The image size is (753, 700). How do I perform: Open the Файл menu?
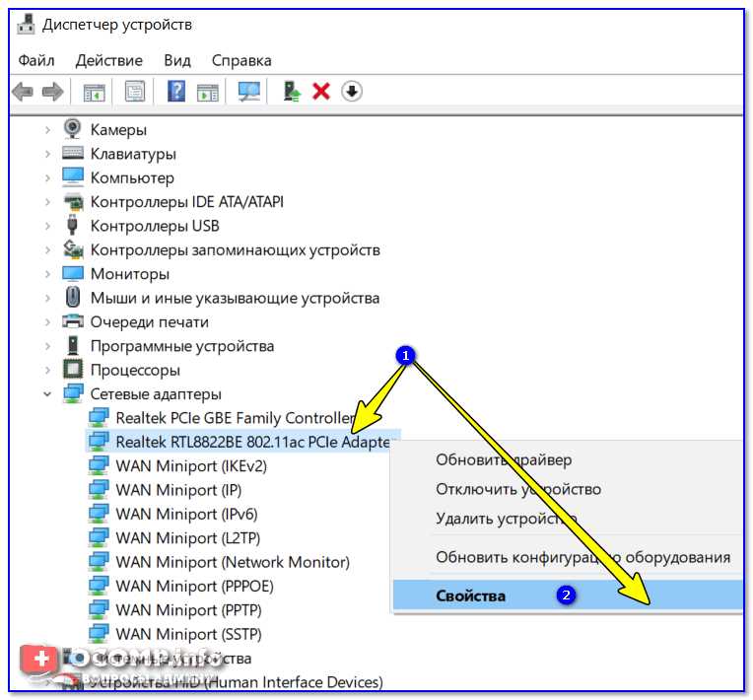point(36,60)
